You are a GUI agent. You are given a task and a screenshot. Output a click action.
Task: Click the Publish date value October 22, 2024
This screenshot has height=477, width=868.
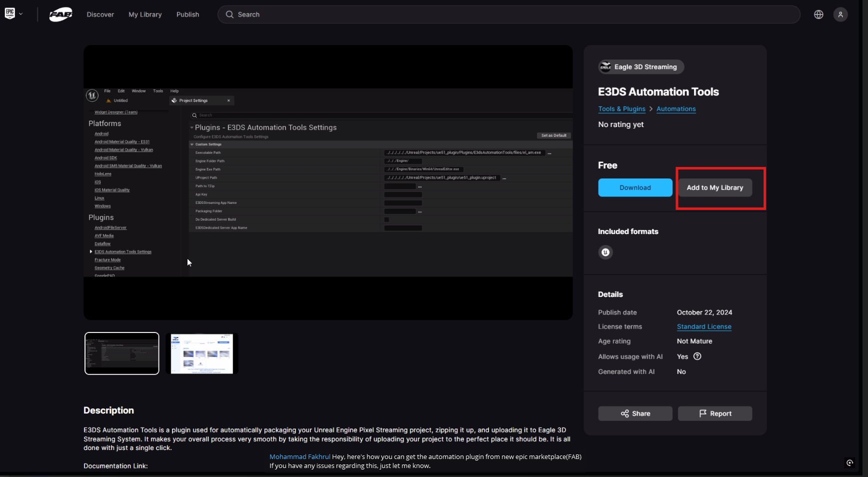point(704,312)
